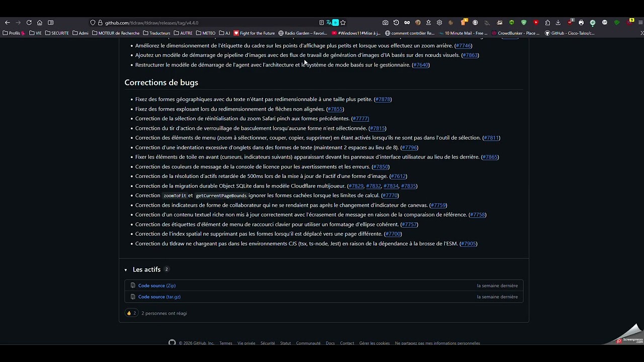Open pull request #7865 link
Screen dimensions: 644x362
point(490,157)
